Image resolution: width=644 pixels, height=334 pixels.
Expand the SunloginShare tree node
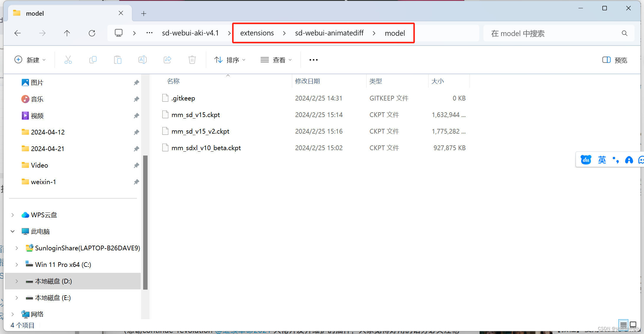(x=17, y=248)
